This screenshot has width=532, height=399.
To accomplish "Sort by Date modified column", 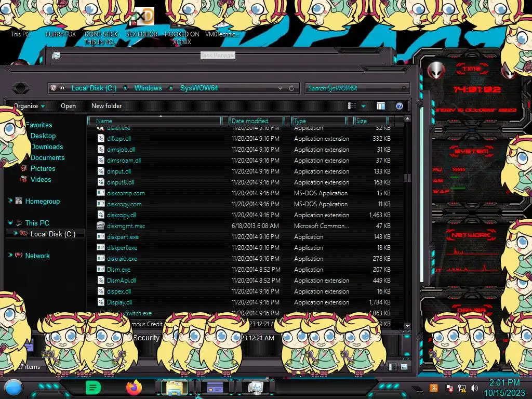I will (x=256, y=121).
